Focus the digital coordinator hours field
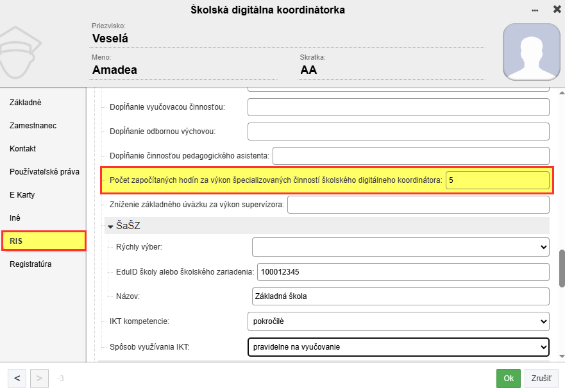565x392 pixels. click(497, 181)
